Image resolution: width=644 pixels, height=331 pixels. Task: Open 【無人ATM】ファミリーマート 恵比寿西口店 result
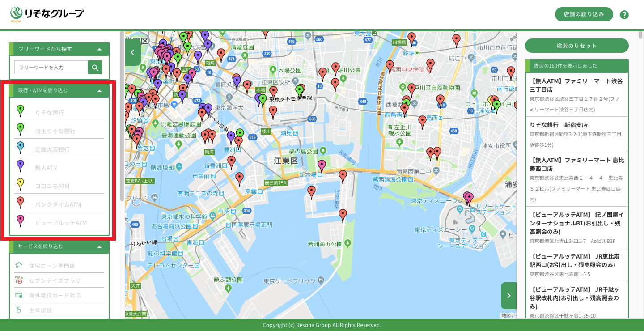(577, 178)
